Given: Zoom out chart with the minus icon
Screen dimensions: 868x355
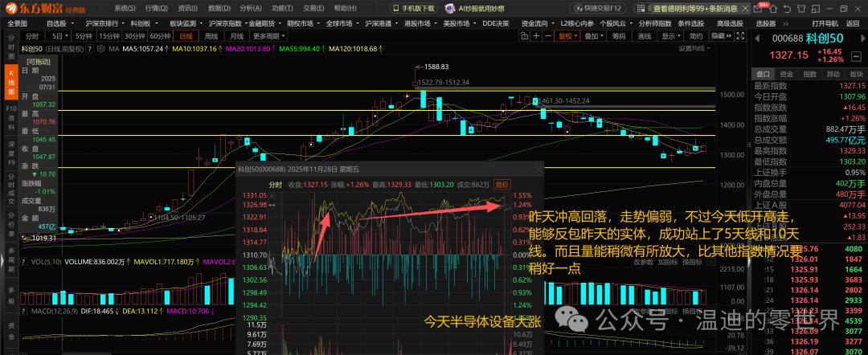Looking at the screenshot, I should (x=548, y=36).
